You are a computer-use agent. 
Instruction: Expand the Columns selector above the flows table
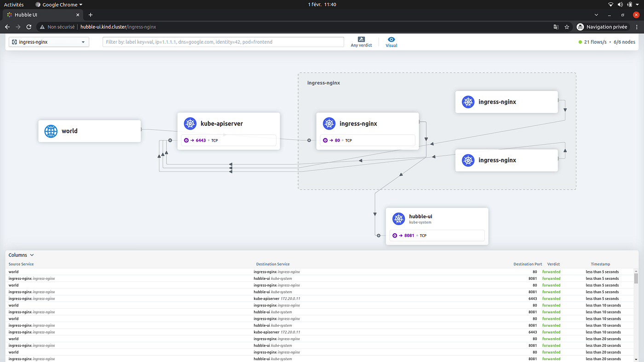coord(21,255)
